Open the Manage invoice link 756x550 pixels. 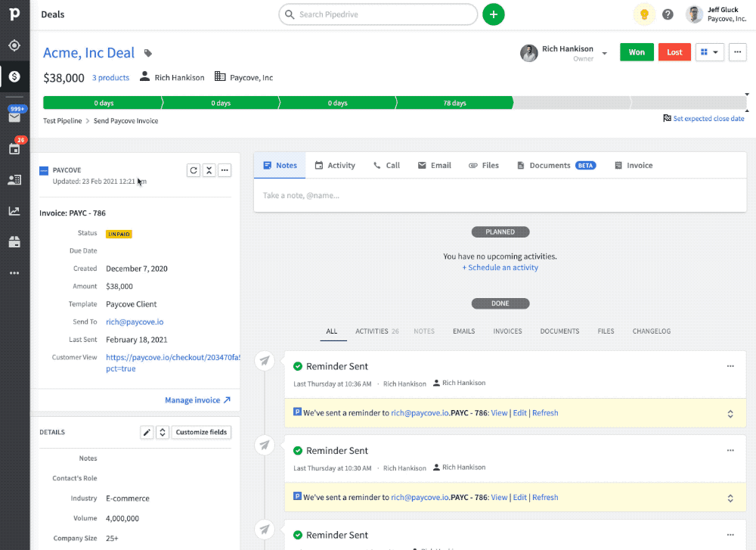pyautogui.click(x=197, y=400)
